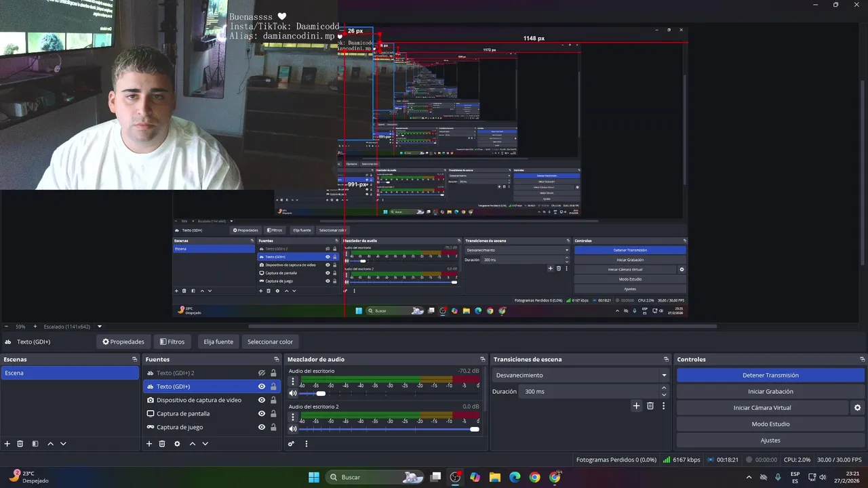Click Seleccionar color button
The image size is (868, 488).
(270, 342)
